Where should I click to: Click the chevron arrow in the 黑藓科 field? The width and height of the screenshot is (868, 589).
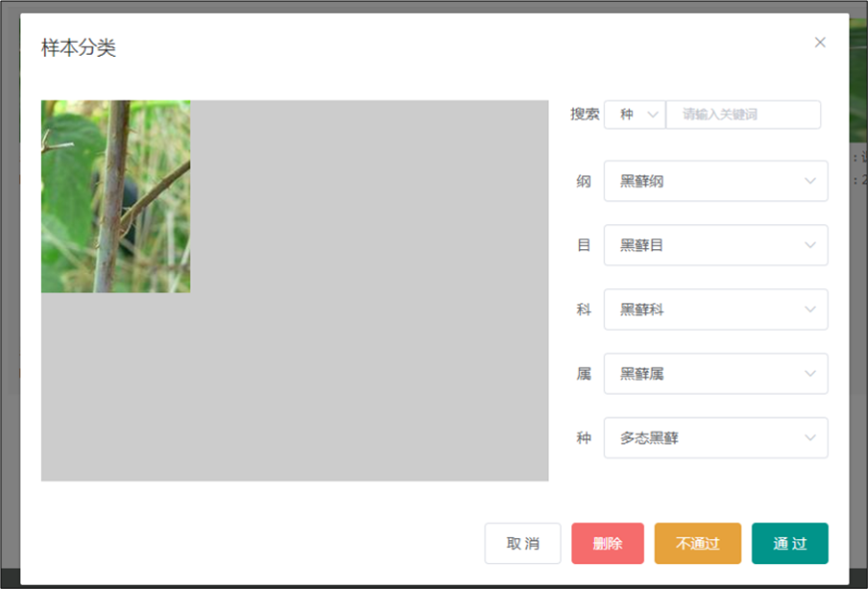pyautogui.click(x=810, y=309)
